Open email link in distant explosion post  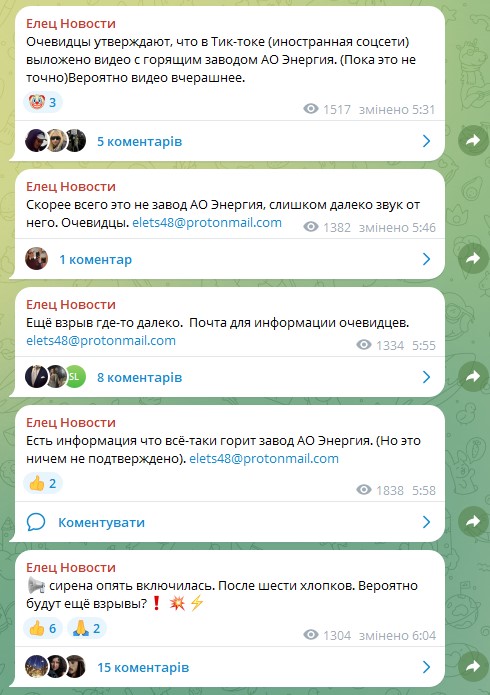pos(101,340)
